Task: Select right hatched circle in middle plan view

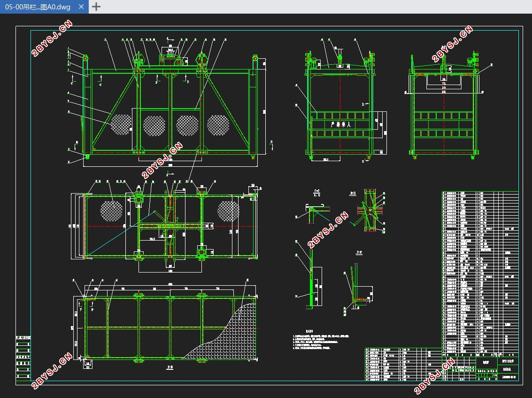Action: 228,210
